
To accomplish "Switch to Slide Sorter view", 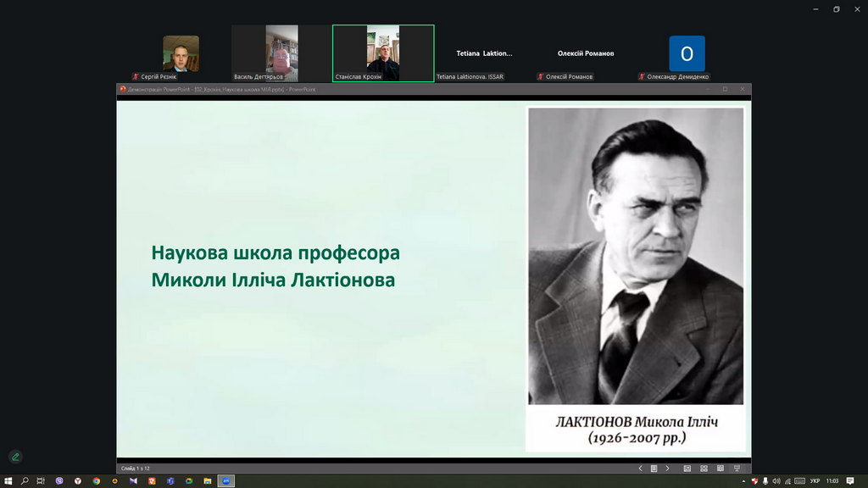I will (x=703, y=469).
